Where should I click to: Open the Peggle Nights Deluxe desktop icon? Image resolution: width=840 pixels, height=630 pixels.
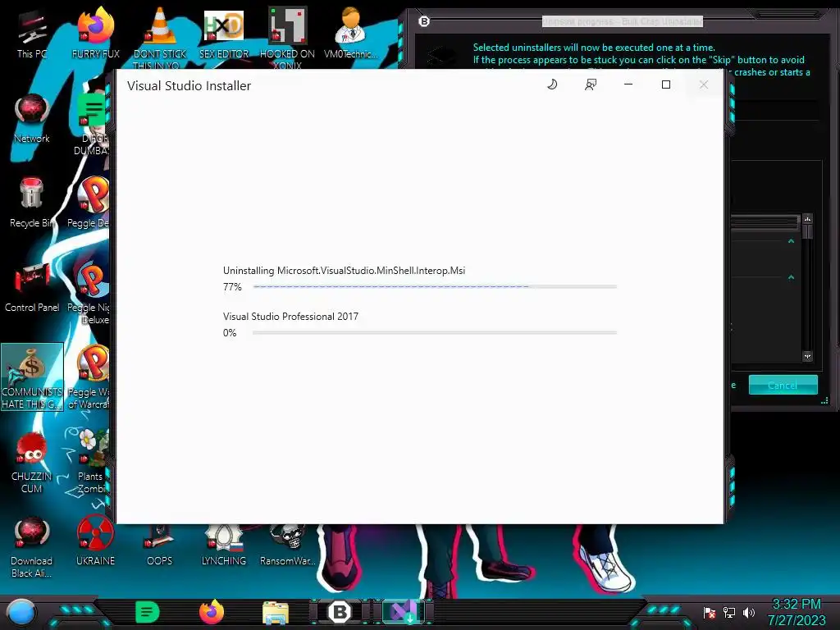click(x=90, y=293)
